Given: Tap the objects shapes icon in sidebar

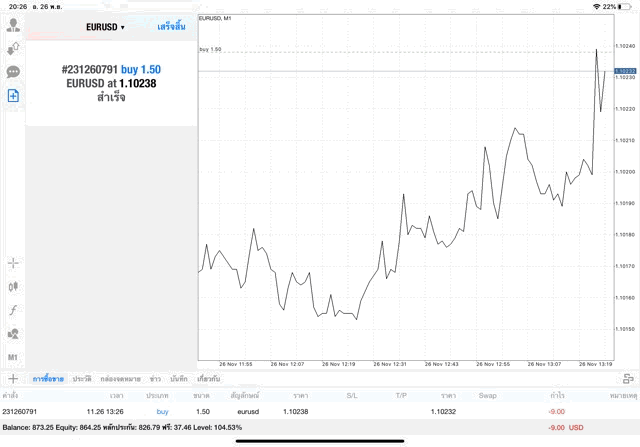Looking at the screenshot, I should point(13,334).
